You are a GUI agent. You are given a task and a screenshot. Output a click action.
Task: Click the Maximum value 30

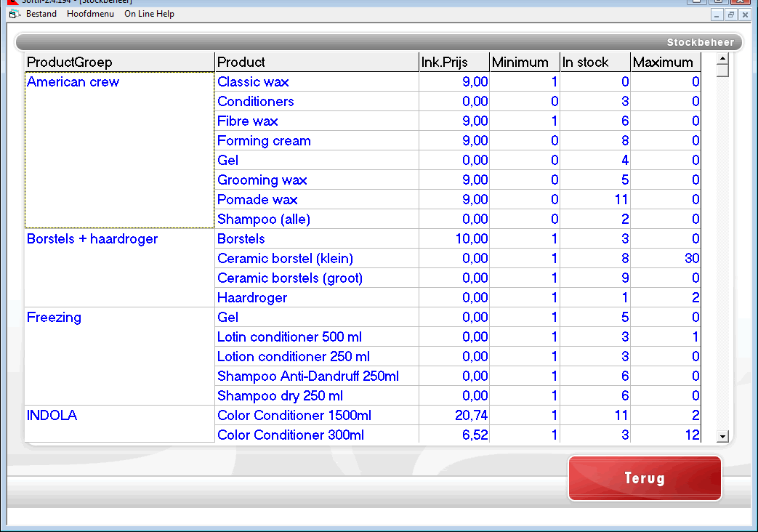pyautogui.click(x=666, y=258)
